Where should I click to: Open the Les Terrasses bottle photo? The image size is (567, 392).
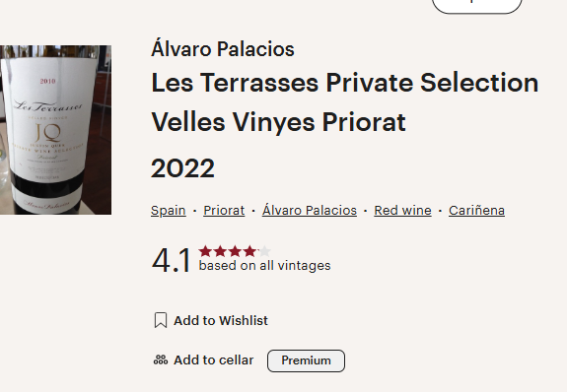tap(55, 130)
